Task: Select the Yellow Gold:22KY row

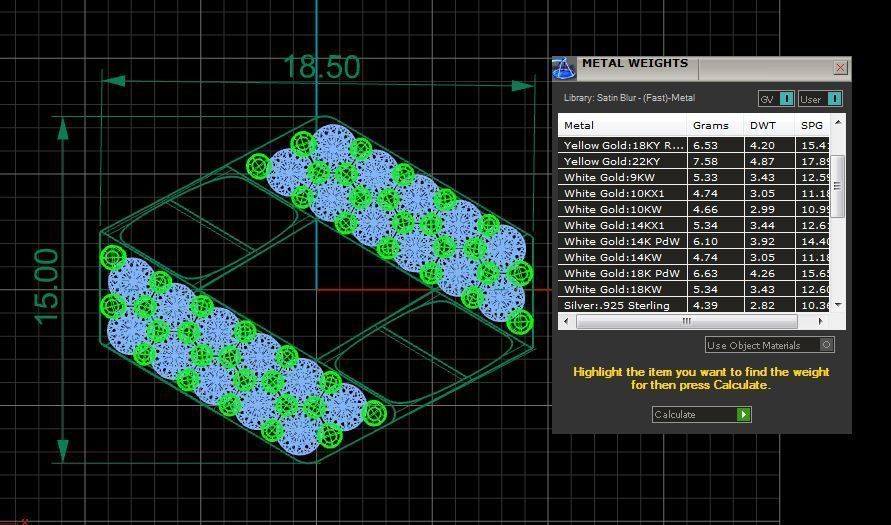Action: click(x=693, y=161)
